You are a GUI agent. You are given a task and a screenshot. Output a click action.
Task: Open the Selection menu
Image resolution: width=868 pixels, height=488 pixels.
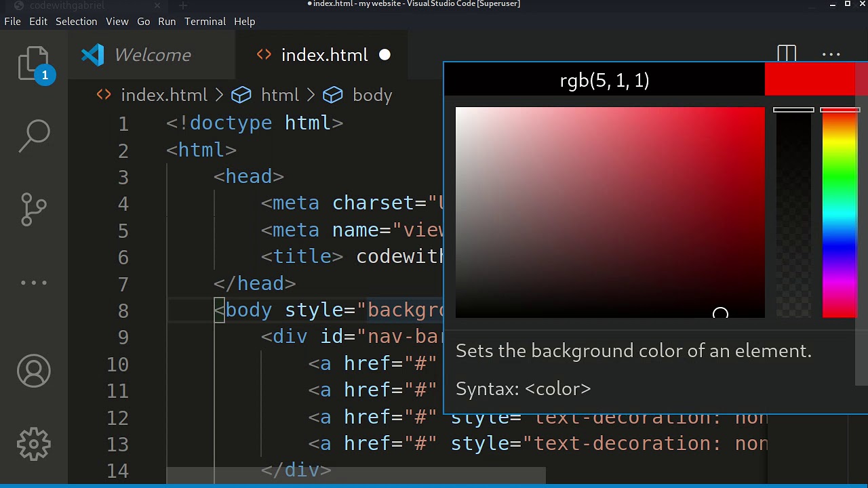pyautogui.click(x=76, y=22)
